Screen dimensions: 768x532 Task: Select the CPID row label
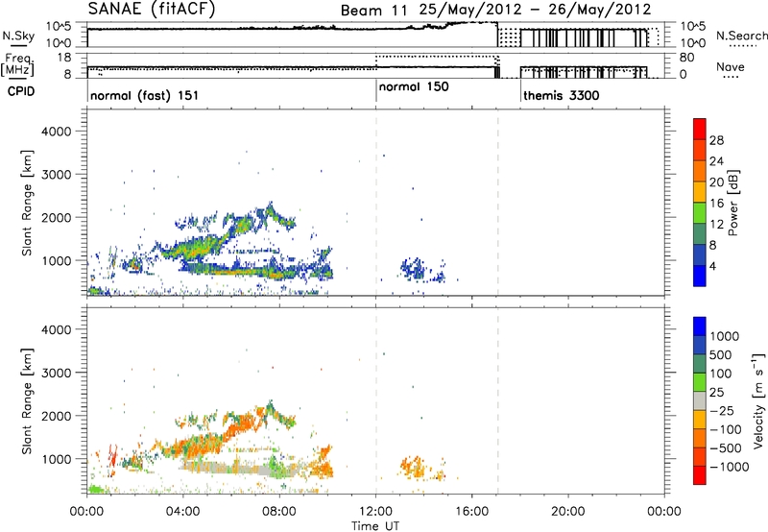[21, 91]
